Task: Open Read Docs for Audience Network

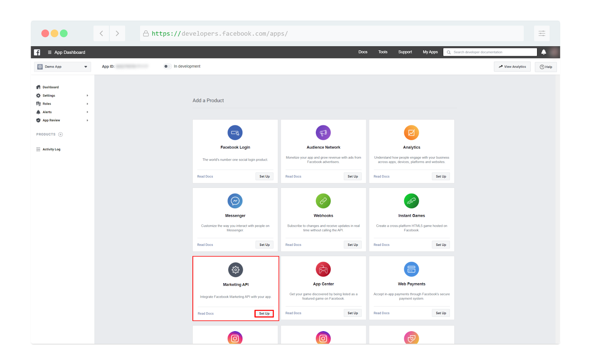Action: pyautogui.click(x=293, y=176)
